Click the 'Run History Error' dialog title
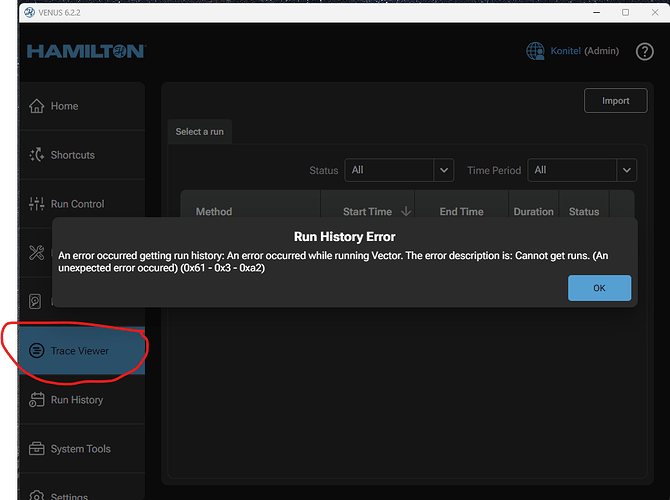Image resolution: width=670 pixels, height=500 pixels. (x=344, y=237)
